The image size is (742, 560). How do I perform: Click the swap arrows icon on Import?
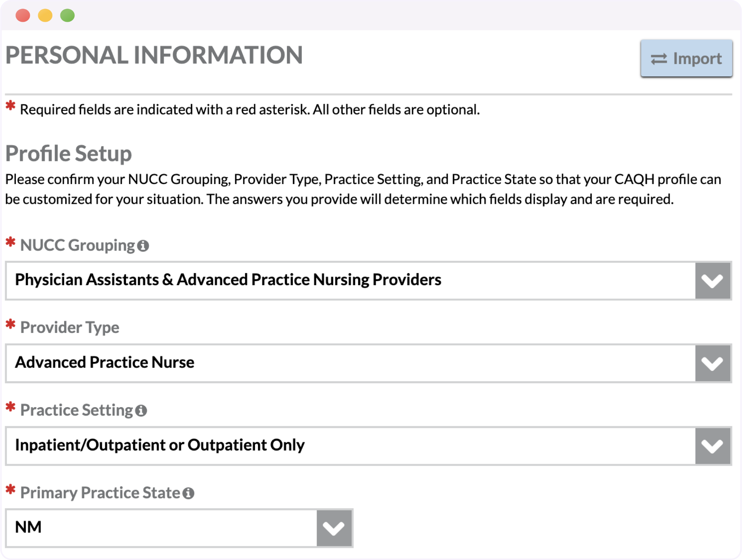[659, 59]
